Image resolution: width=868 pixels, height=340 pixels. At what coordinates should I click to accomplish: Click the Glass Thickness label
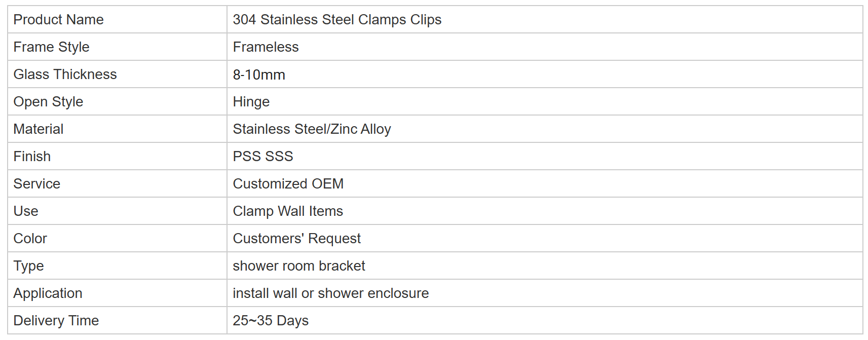point(65,74)
